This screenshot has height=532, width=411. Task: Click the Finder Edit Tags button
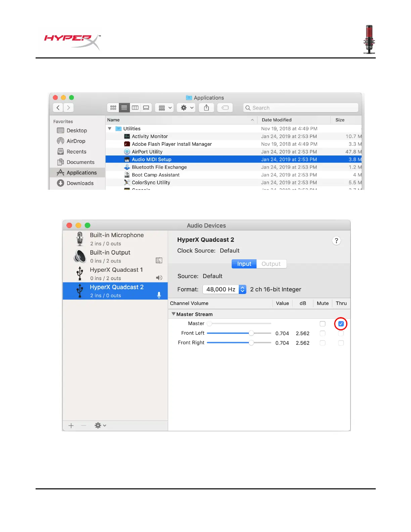tap(225, 108)
